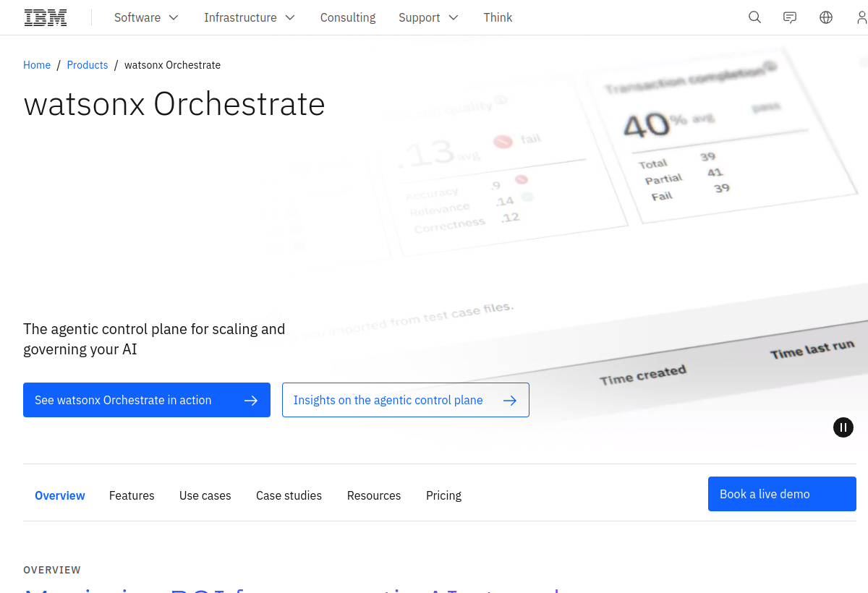Switch to the Pricing tab

point(443,495)
